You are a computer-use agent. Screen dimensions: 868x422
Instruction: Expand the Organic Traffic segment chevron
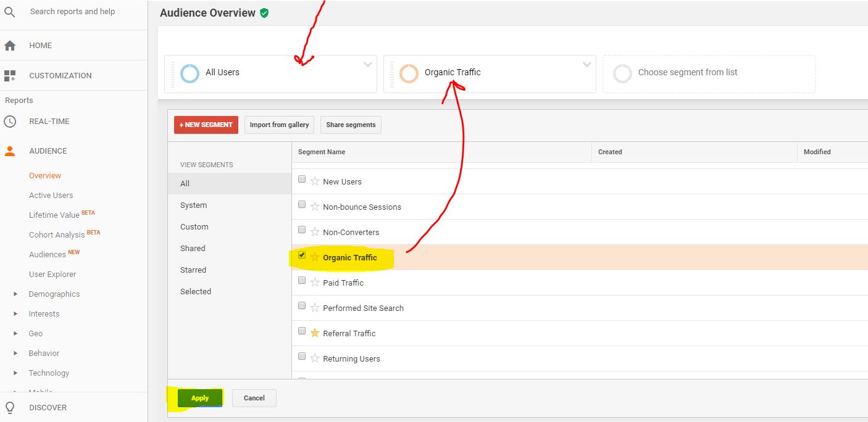[586, 64]
